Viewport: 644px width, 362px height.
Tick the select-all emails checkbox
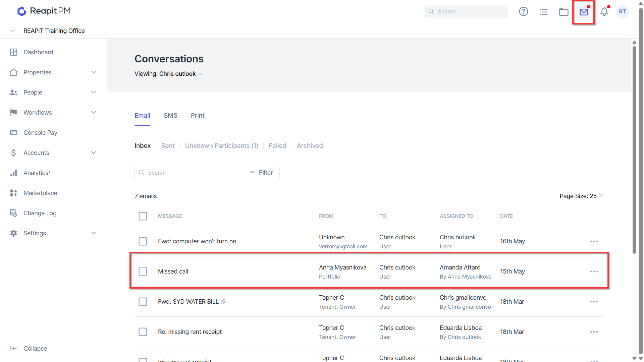pyautogui.click(x=143, y=216)
